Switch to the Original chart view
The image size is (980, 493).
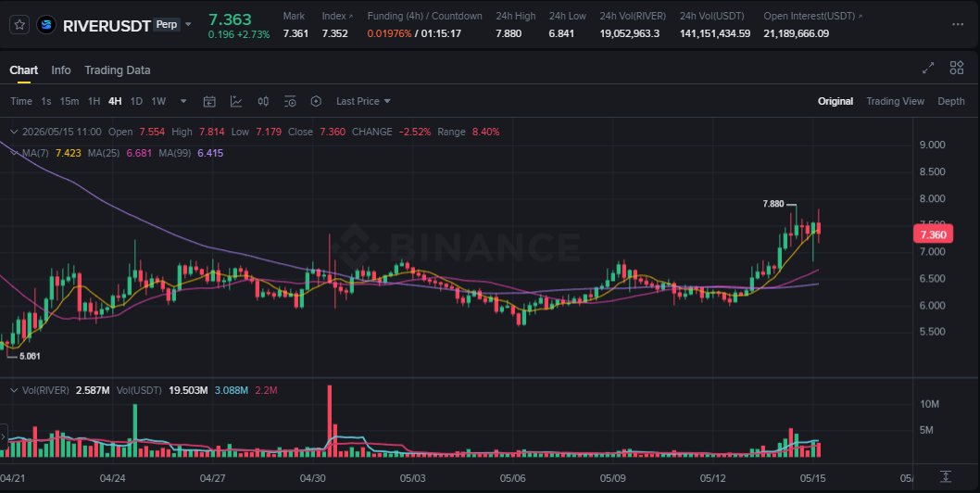click(x=835, y=101)
